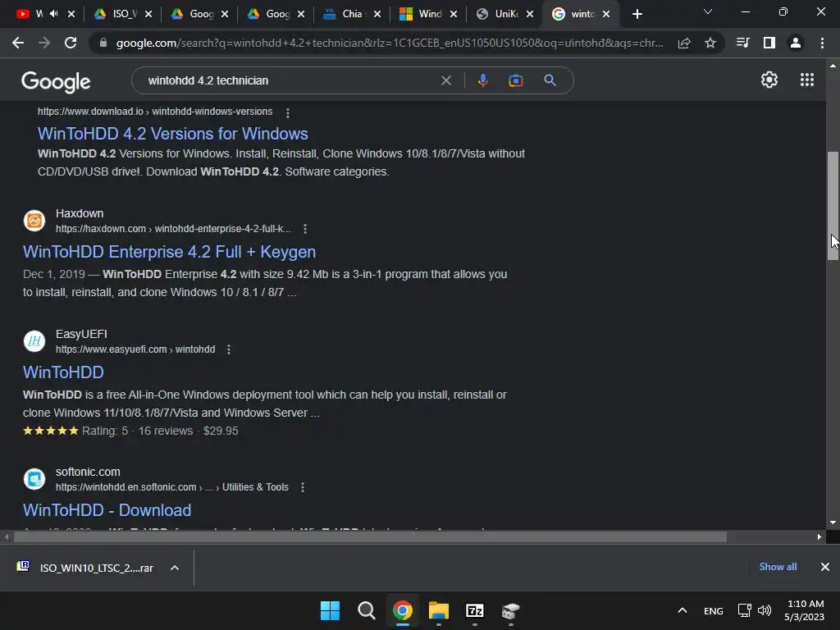Open the Google apps grid
Viewport: 840px width, 630px height.
807,80
